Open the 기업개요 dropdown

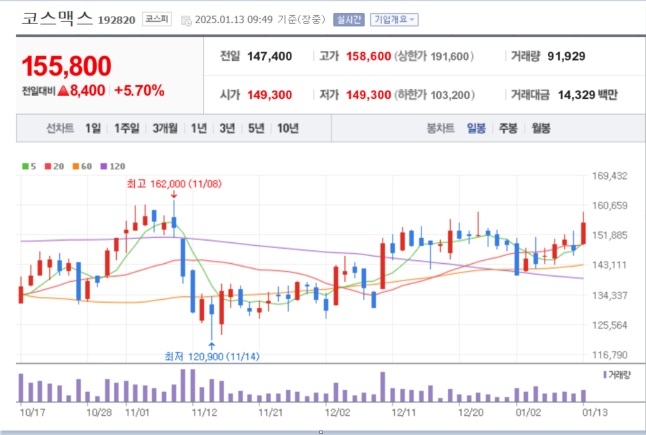click(x=395, y=19)
